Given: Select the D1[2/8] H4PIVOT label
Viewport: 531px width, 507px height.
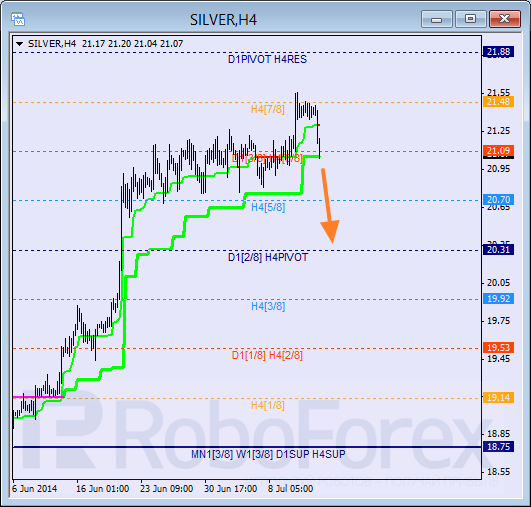Looking at the screenshot, I should (x=268, y=257).
